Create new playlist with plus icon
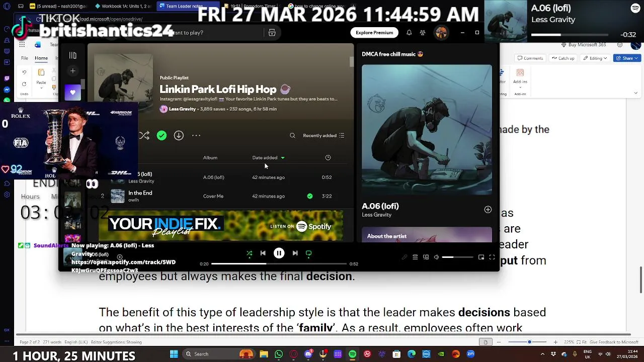 tap(72, 71)
